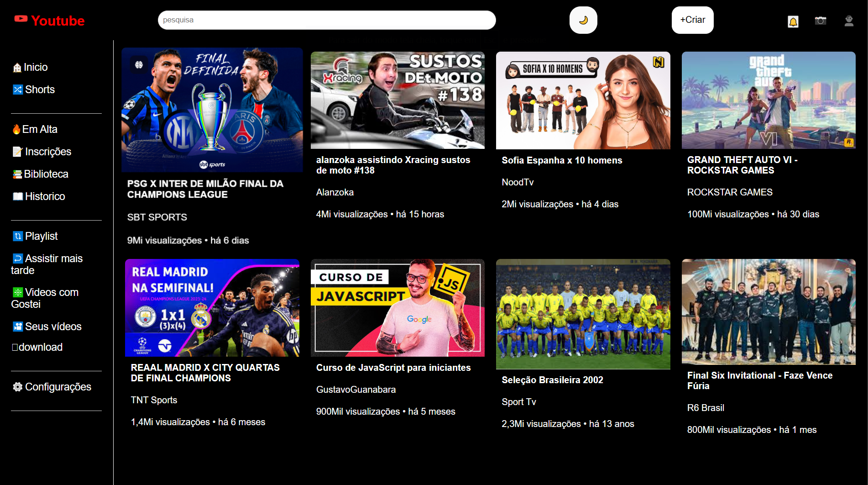The image size is (868, 485).
Task: Open the notifications bell
Action: point(793,21)
